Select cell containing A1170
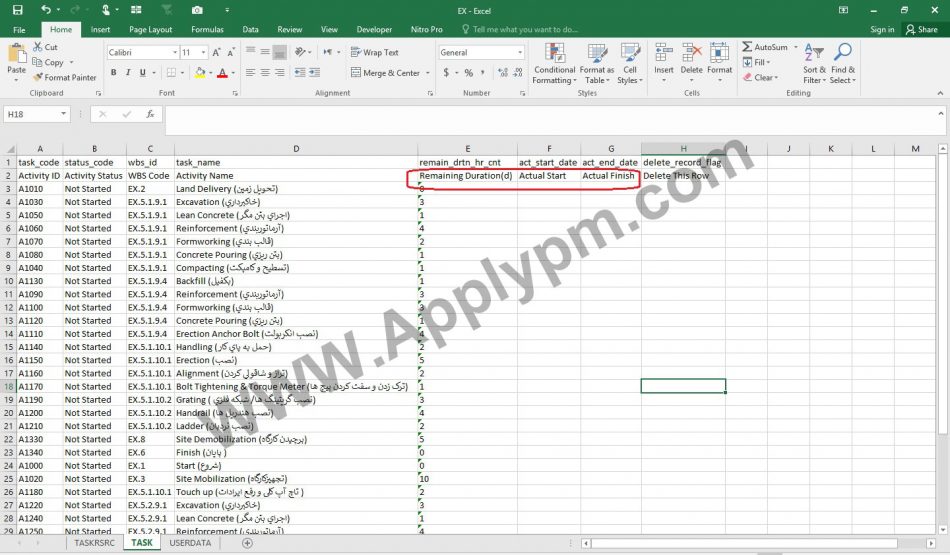 point(40,387)
